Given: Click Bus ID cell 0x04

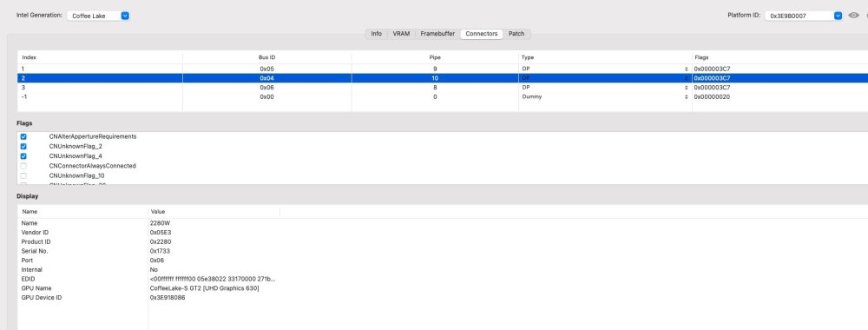Looking at the screenshot, I should [x=266, y=78].
